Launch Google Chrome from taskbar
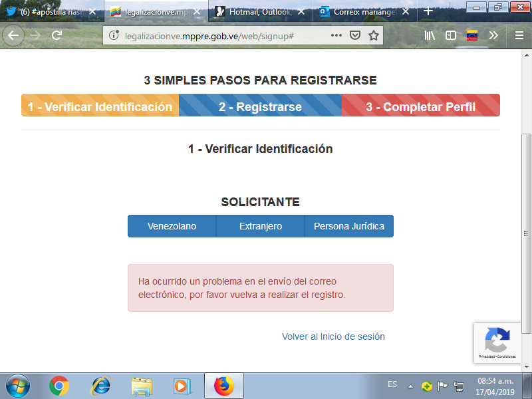This screenshot has width=532, height=399. point(59,386)
